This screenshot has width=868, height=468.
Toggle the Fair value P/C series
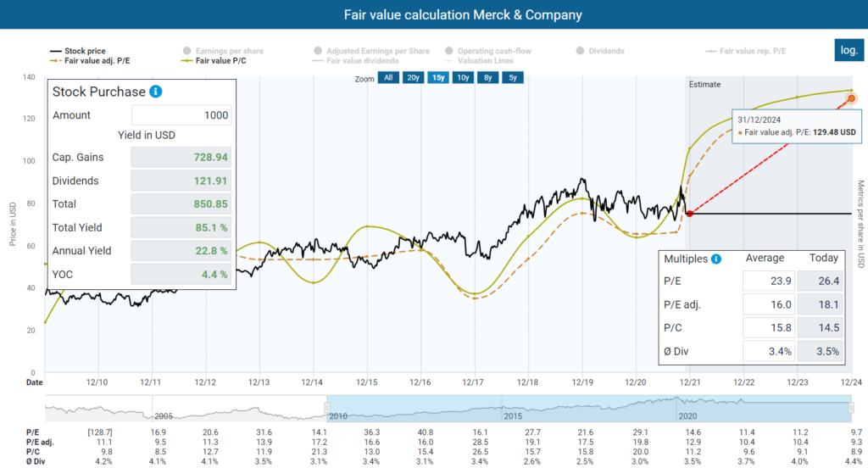[214, 61]
